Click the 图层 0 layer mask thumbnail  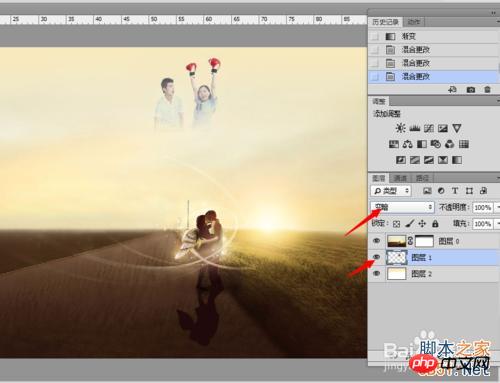(x=424, y=241)
